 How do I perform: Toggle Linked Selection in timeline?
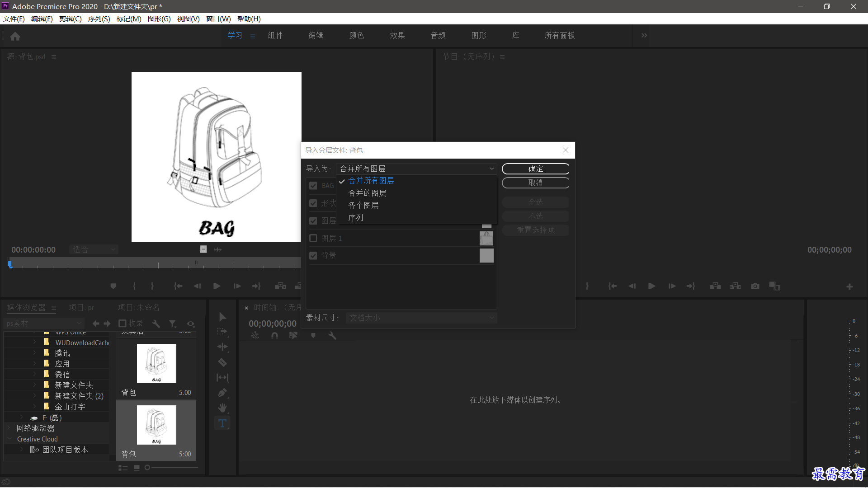293,335
